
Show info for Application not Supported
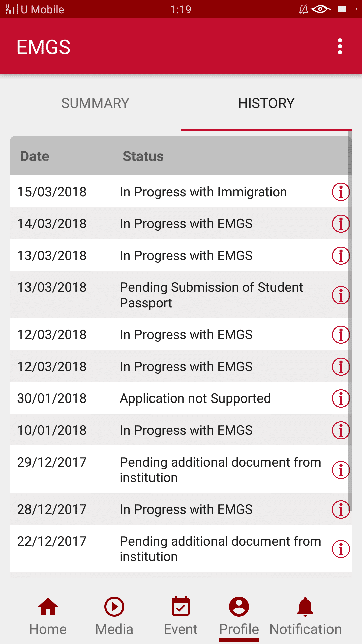click(341, 398)
